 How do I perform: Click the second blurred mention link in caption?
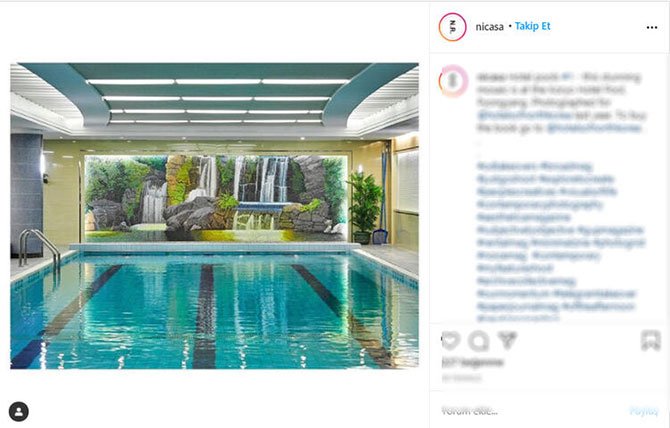pos(594,128)
